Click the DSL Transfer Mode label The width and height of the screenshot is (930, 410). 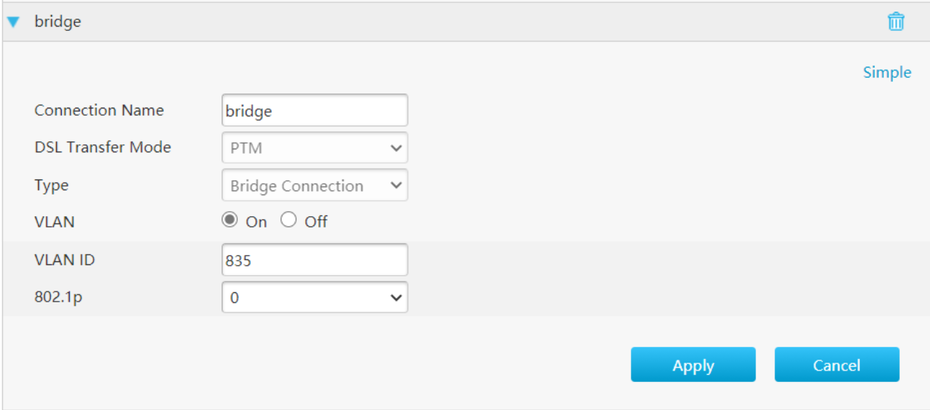[x=102, y=147]
